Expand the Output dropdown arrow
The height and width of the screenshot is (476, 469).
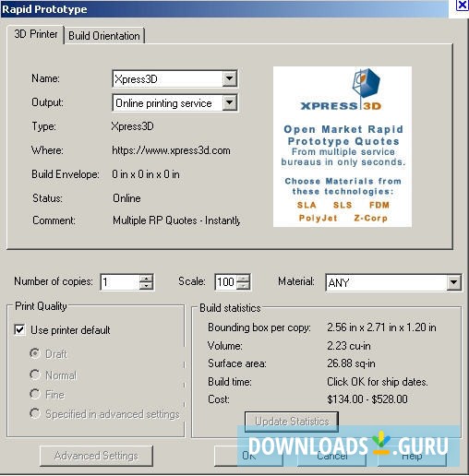click(x=229, y=102)
